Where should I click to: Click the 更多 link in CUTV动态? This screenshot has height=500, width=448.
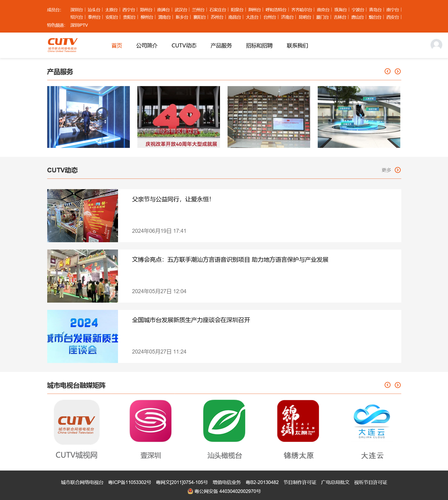(x=386, y=170)
